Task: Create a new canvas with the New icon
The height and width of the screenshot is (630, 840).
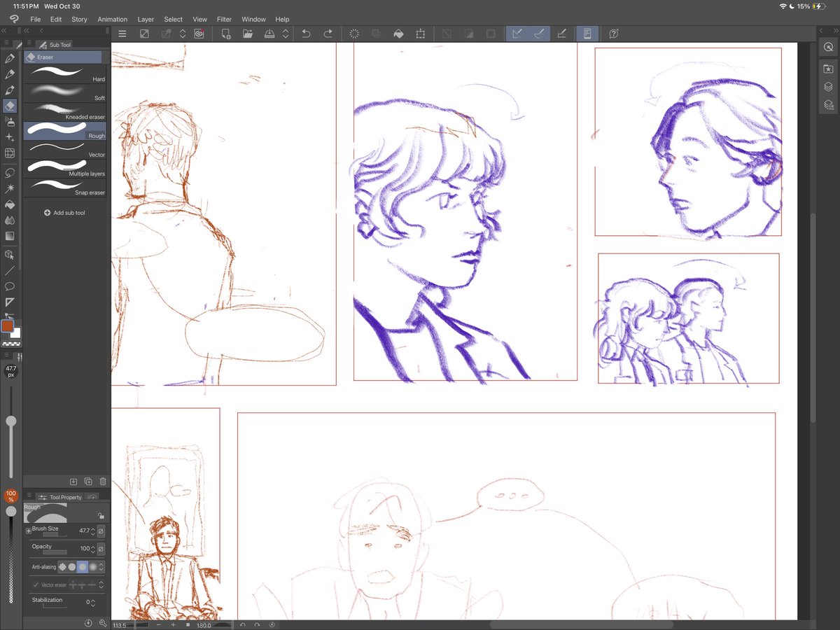Action: pos(226,34)
